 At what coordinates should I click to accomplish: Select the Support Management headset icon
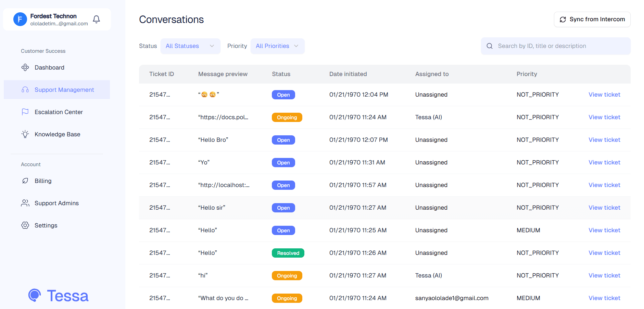[x=25, y=89]
